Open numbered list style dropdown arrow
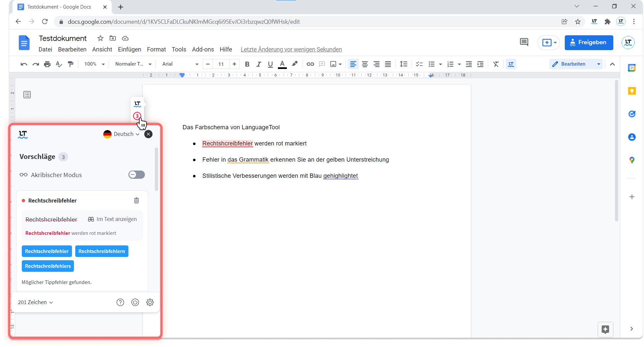 coord(459,64)
